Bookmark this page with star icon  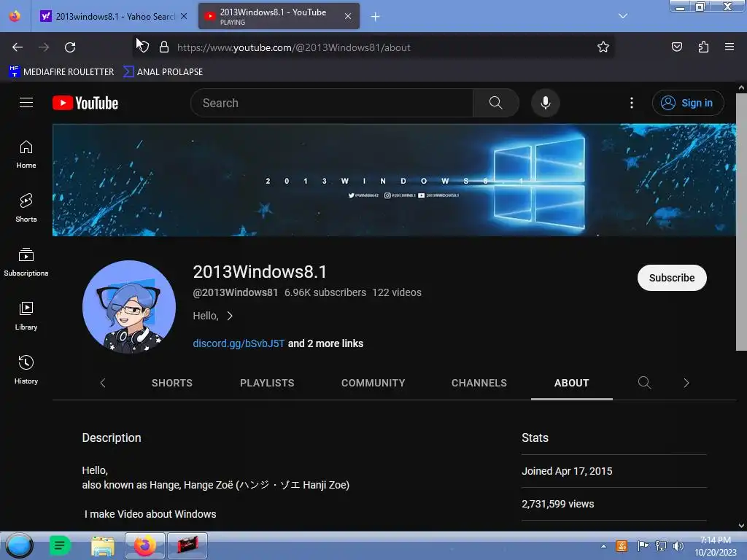tap(603, 47)
